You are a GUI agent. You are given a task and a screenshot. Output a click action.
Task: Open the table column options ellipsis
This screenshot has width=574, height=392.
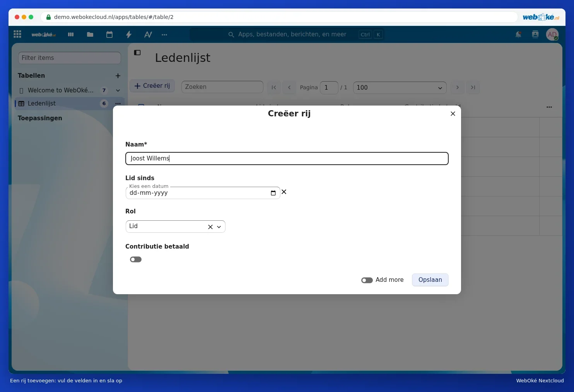pos(549,107)
